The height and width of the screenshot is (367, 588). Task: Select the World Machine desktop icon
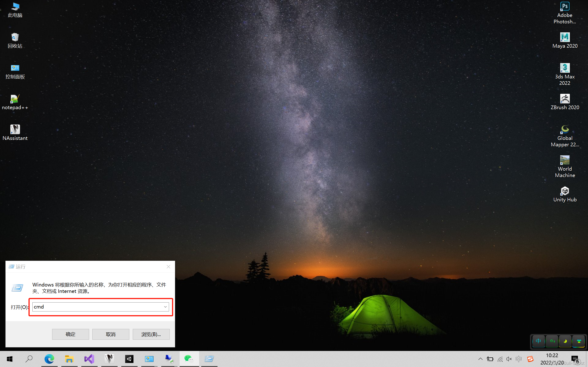pyautogui.click(x=564, y=166)
